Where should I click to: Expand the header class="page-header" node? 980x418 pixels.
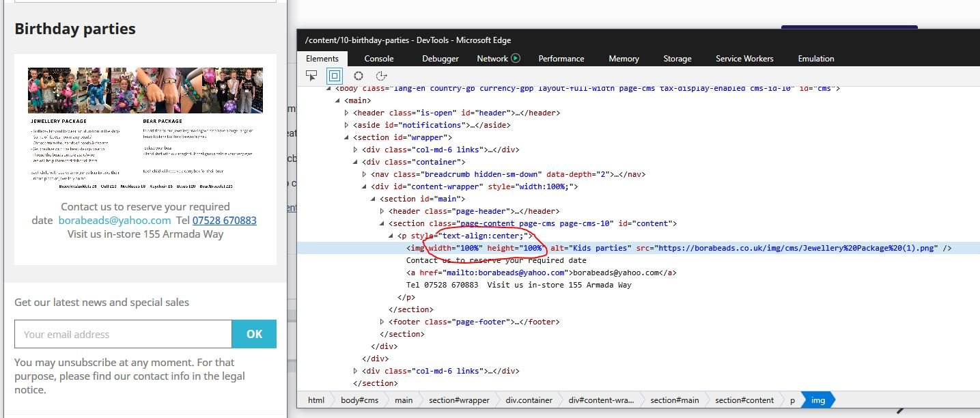(382, 211)
